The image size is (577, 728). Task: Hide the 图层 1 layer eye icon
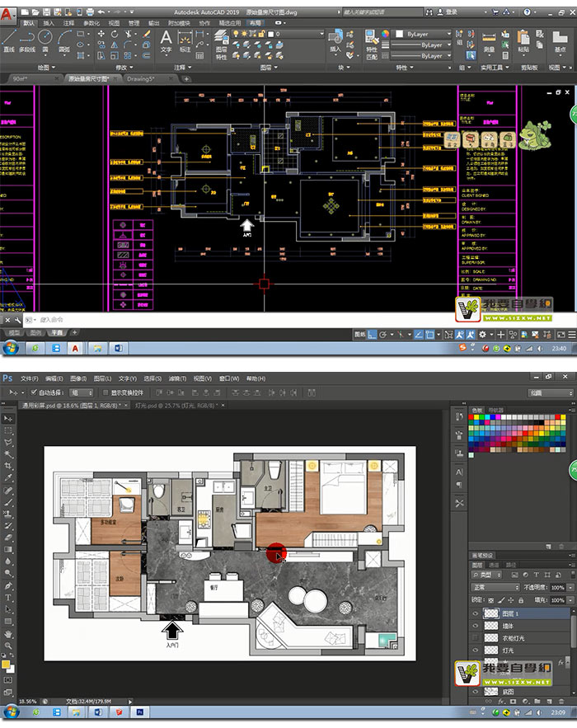coord(476,613)
